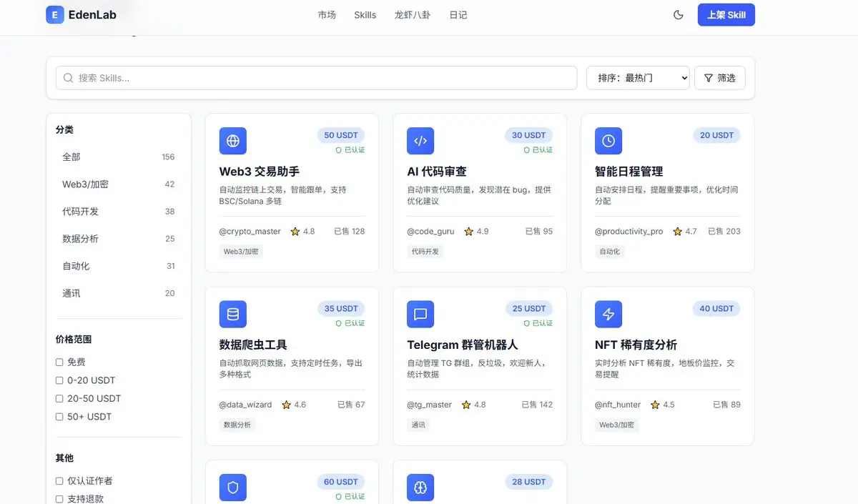Click the 40 USDT price badge

click(x=716, y=309)
